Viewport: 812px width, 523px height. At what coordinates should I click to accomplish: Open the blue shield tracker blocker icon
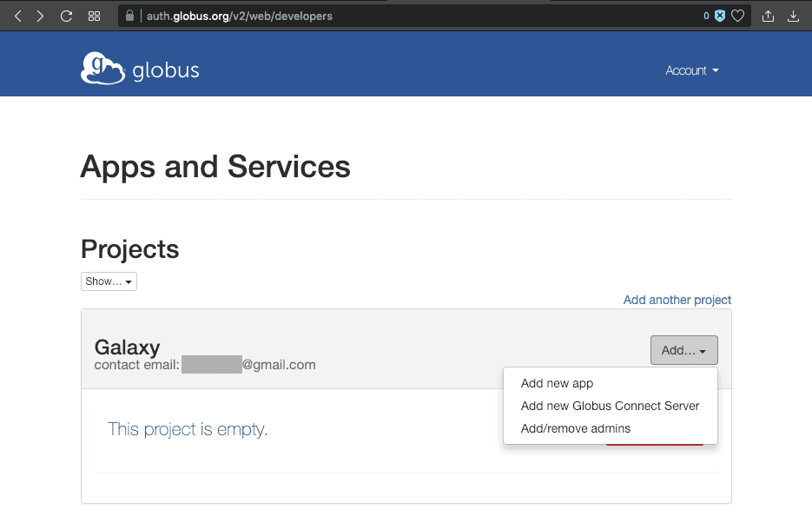point(719,16)
